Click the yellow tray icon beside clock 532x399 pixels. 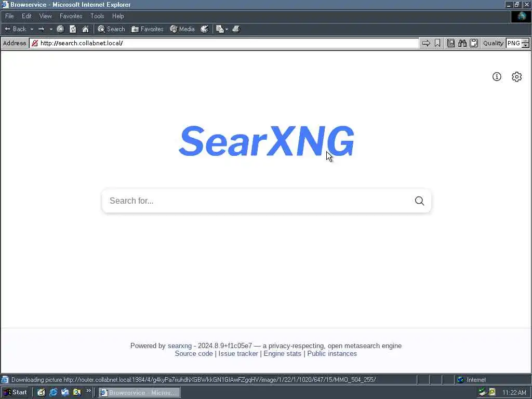click(x=492, y=393)
